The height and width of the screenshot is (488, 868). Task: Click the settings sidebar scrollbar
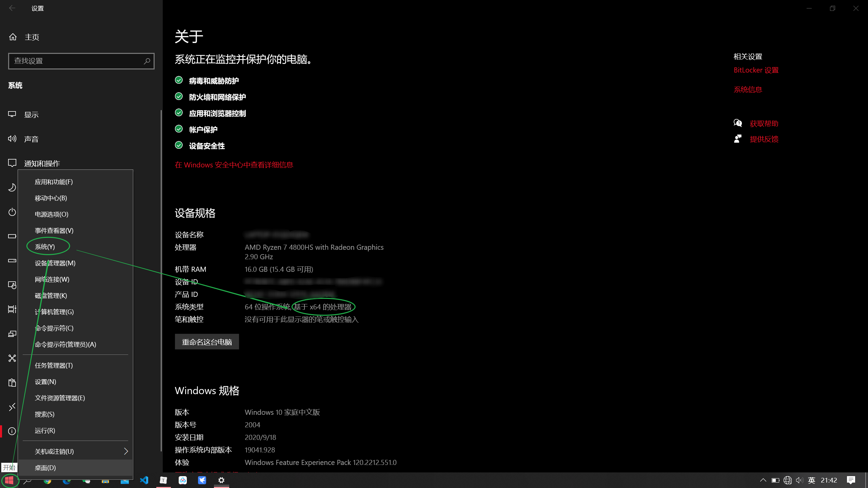[x=161, y=281]
